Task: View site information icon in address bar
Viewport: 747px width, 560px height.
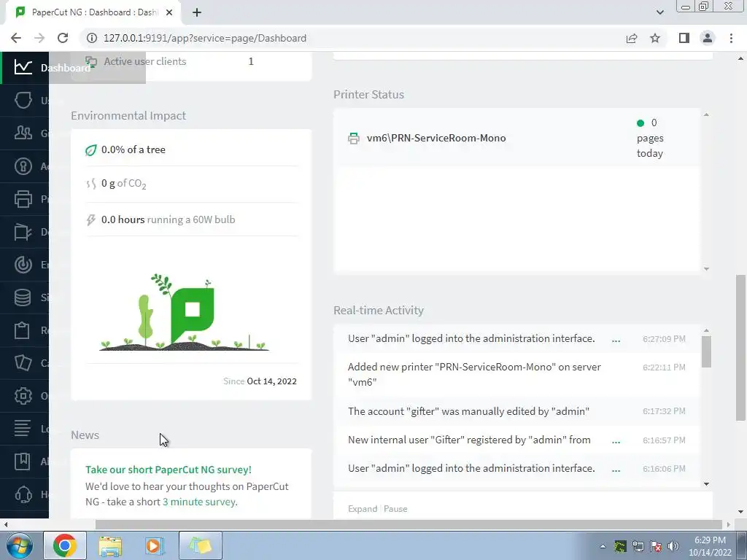Action: [x=91, y=38]
